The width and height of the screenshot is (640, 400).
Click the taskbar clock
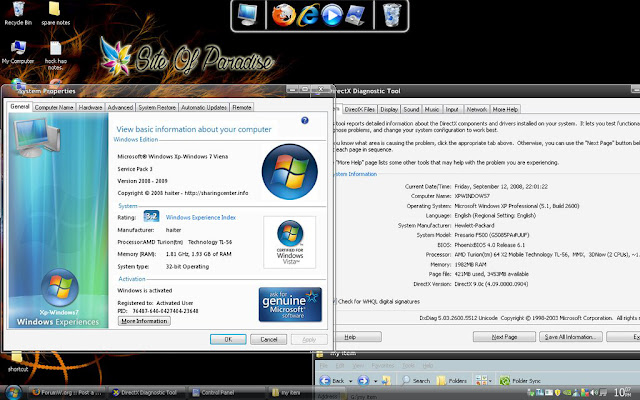pyautogui.click(x=624, y=393)
